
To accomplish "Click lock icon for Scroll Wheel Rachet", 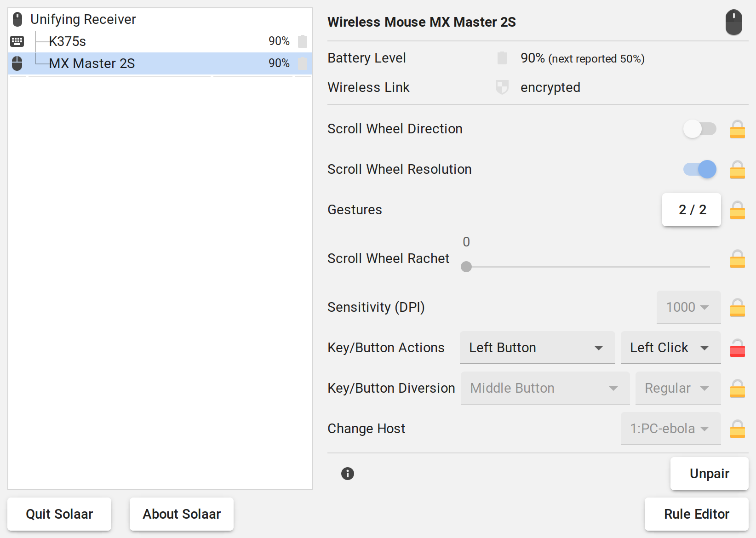I will tap(738, 258).
